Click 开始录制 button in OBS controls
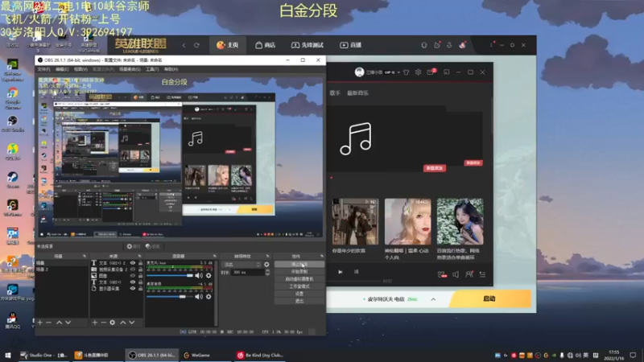This screenshot has width=644, height=362. pos(299,272)
